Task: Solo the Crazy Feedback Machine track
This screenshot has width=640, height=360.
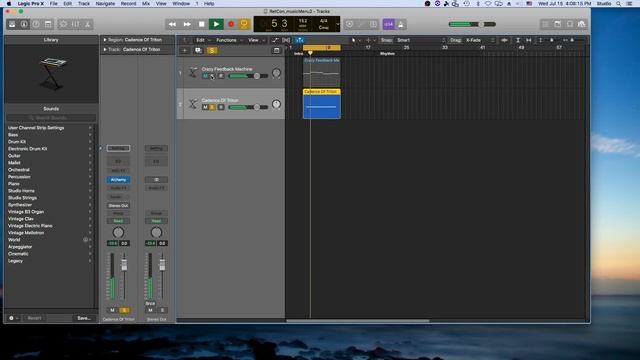Action: pos(212,76)
